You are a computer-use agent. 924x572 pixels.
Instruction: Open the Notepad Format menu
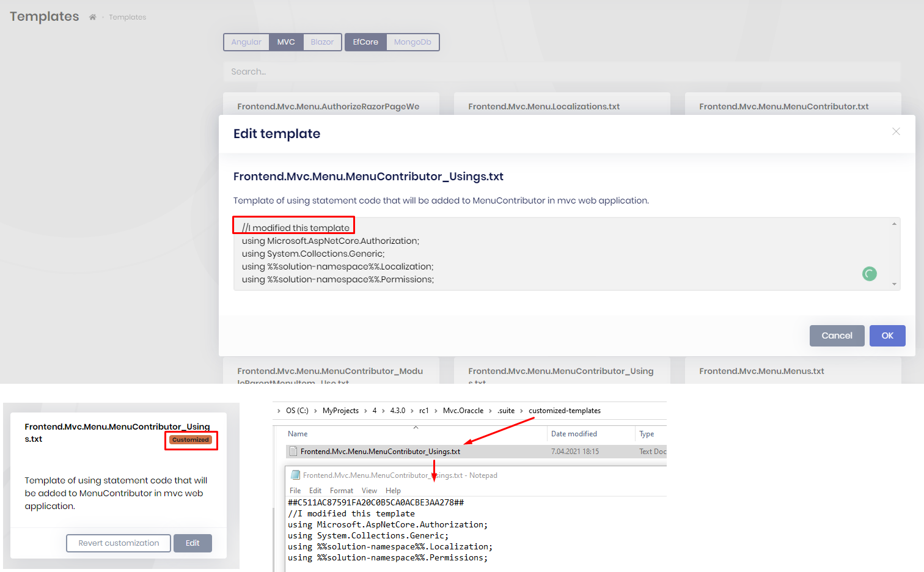(x=341, y=491)
